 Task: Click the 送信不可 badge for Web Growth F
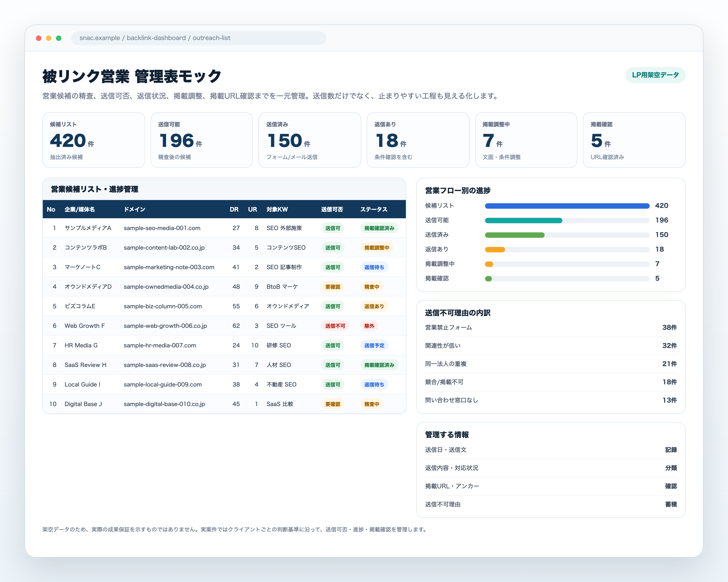[335, 326]
